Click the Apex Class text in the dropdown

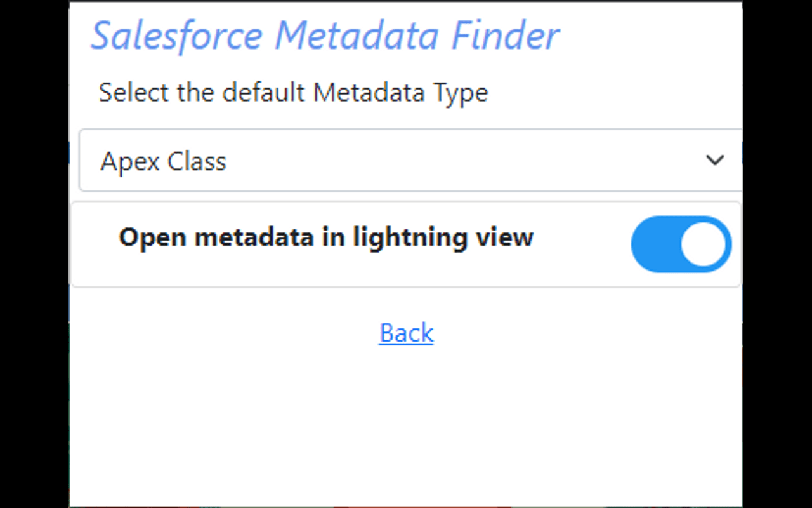(163, 161)
